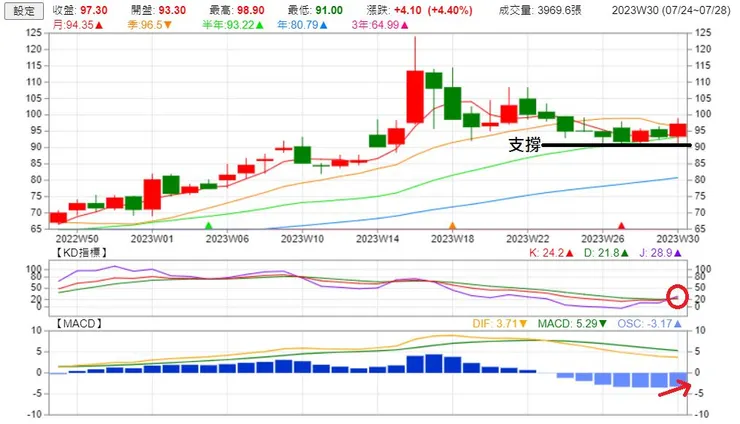Select the closing price value 97.30
Viewport: 740px width, 424px height.
coord(93,10)
